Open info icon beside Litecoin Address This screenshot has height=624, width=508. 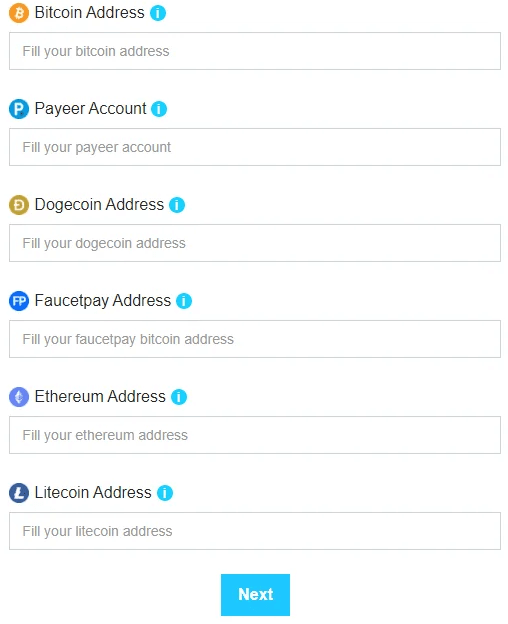[165, 493]
